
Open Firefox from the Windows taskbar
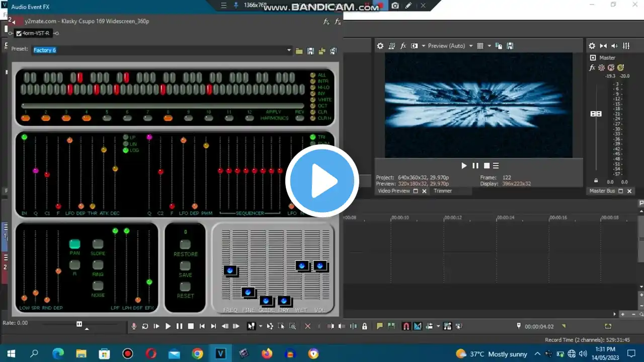(267, 353)
